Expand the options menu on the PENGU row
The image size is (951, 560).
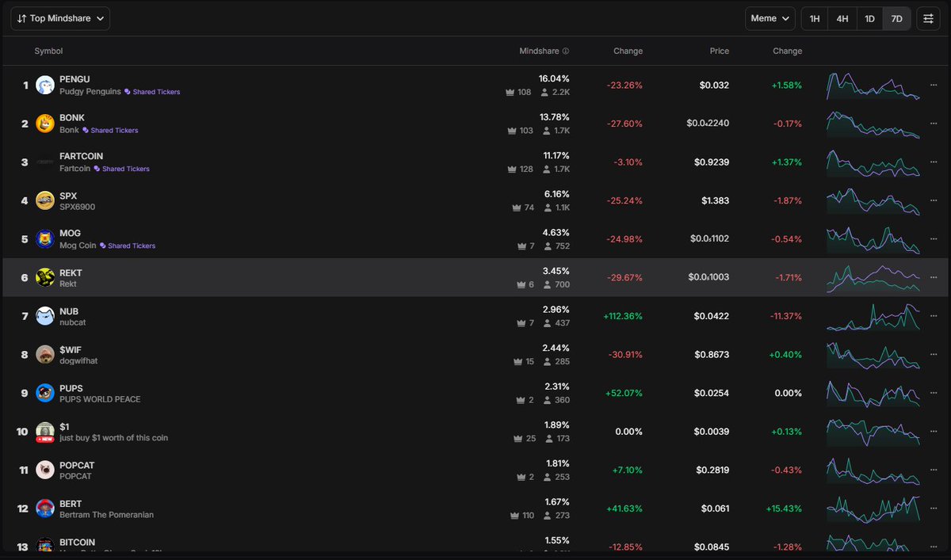tap(934, 85)
